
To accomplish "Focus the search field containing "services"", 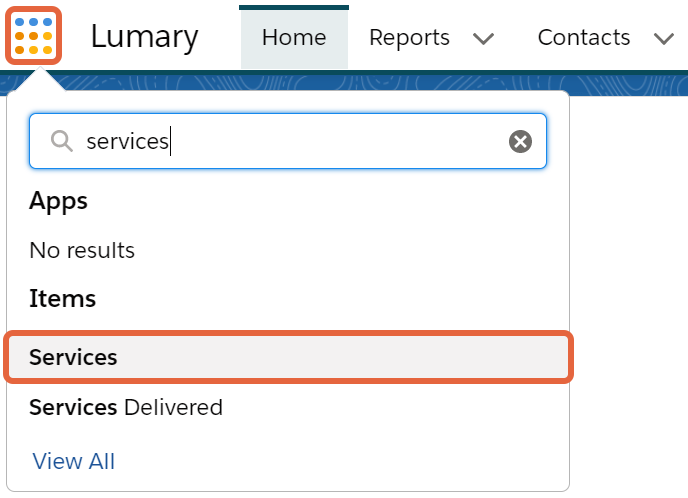I will 288,141.
